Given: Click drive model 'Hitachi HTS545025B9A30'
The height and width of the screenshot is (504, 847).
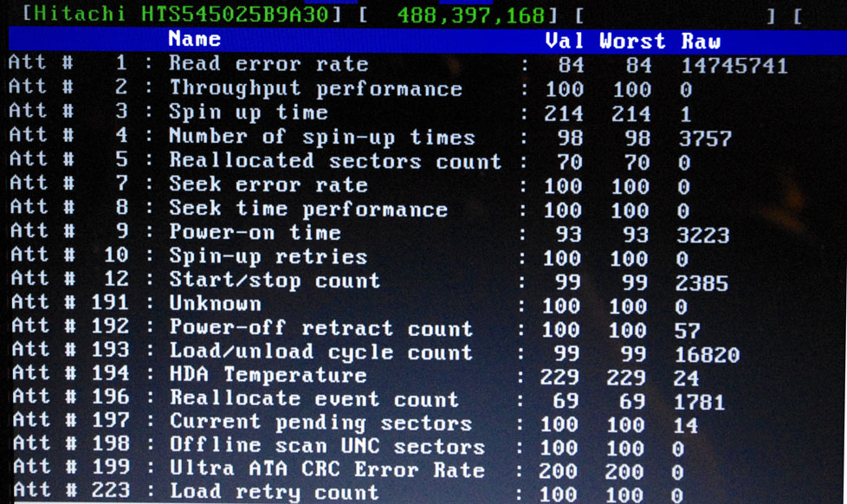Looking at the screenshot, I should (x=181, y=13).
